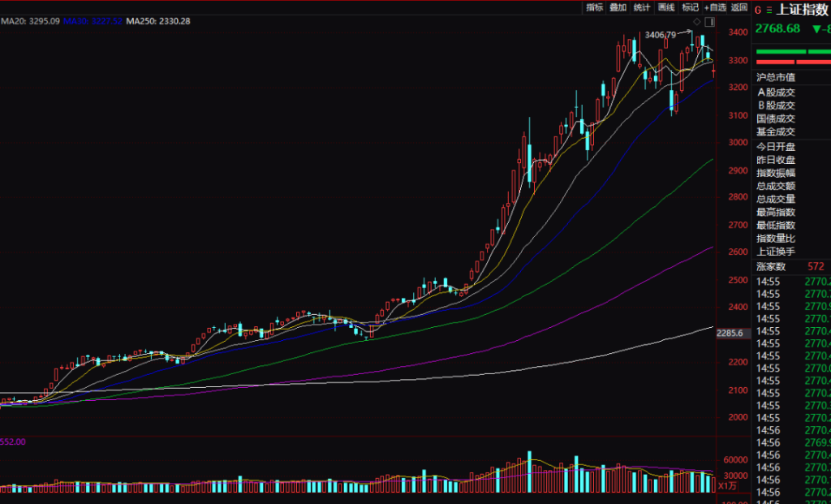Click the 上证指数 index title
This screenshot has width=831, height=504.
click(x=802, y=11)
